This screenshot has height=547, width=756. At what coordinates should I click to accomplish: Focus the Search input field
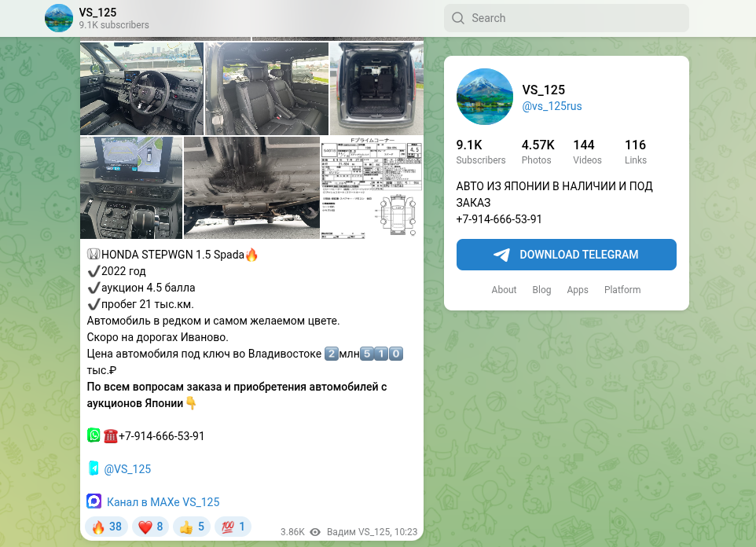coord(566,18)
